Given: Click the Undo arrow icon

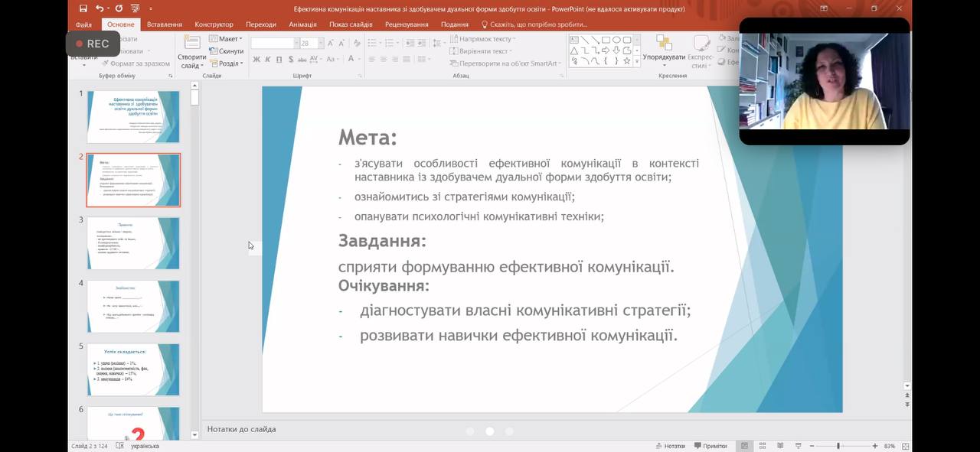Looking at the screenshot, I should pyautogui.click(x=100, y=8).
